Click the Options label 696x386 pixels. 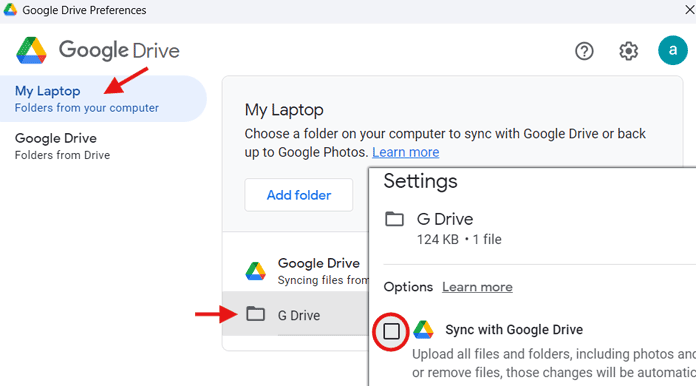408,287
